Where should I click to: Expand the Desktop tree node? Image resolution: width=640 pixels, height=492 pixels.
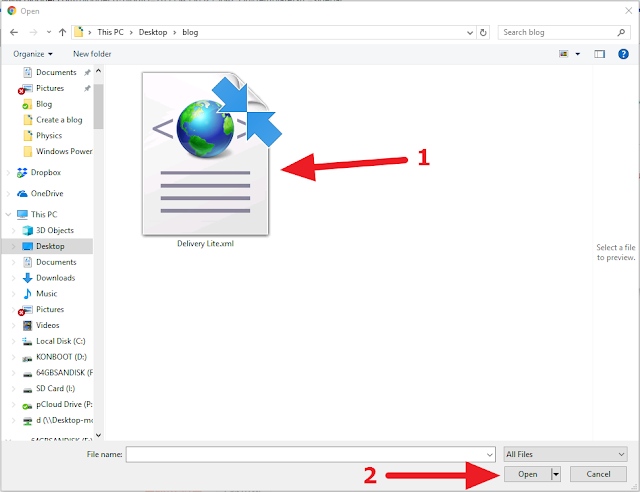[x=14, y=247]
